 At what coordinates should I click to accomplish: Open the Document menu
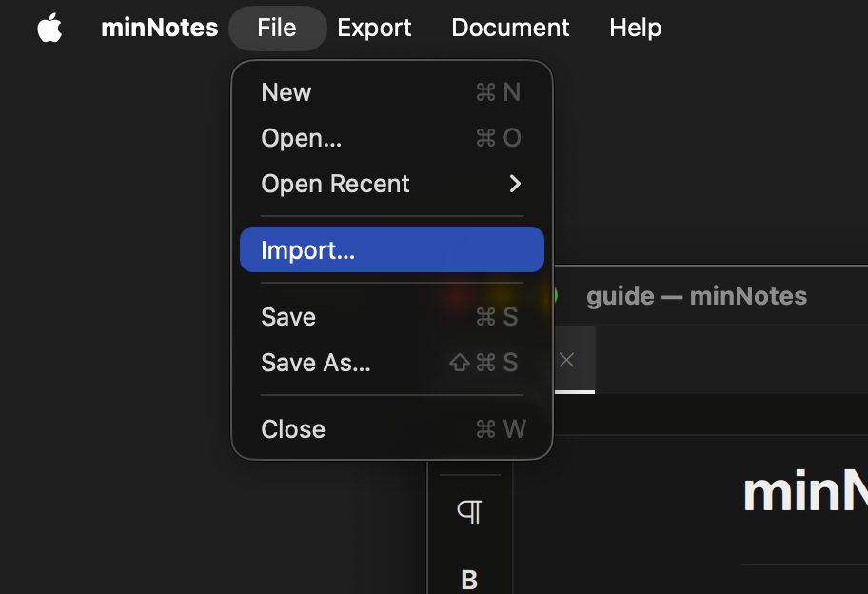[x=510, y=28]
